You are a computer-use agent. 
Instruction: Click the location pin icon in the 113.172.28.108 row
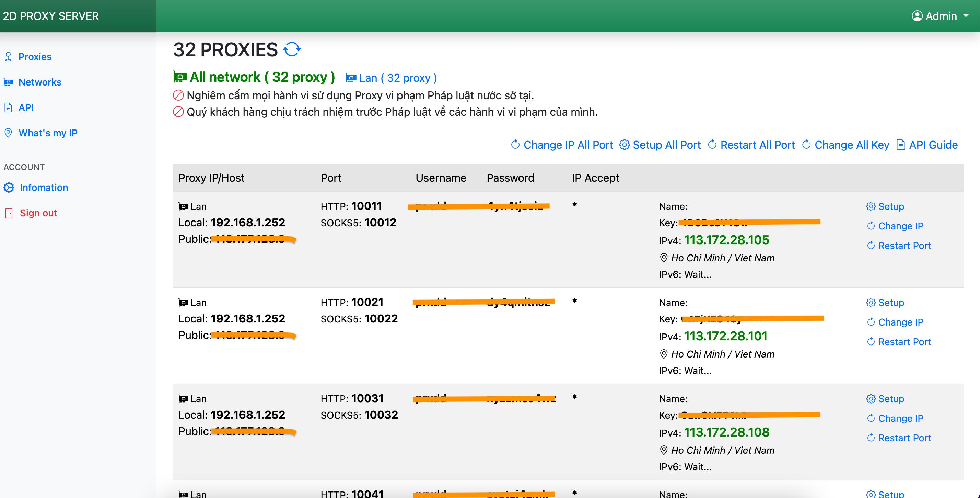coord(664,450)
